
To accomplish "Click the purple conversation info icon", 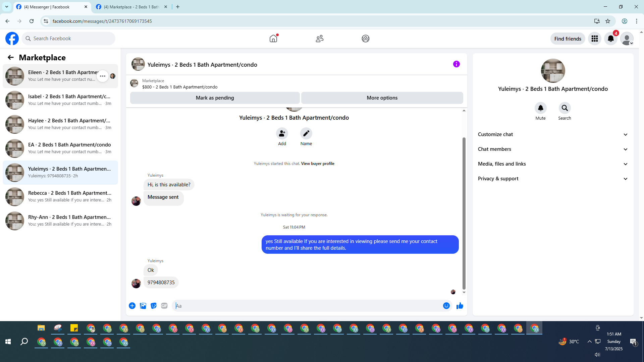I will pyautogui.click(x=456, y=64).
